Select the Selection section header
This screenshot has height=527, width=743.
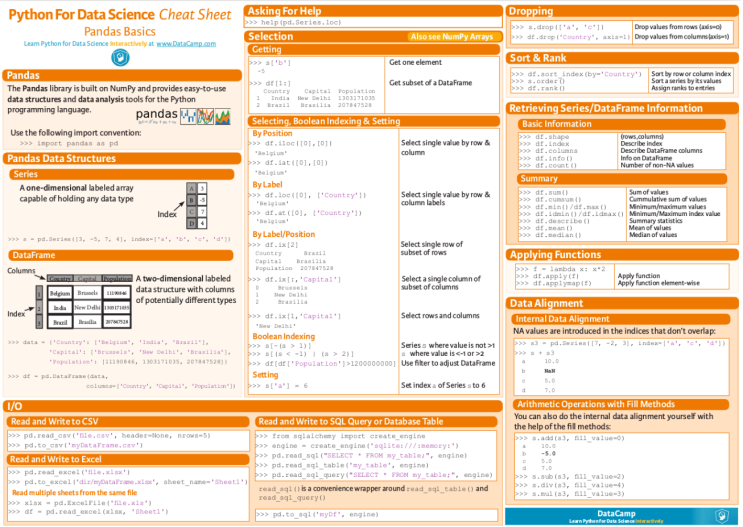click(373, 36)
